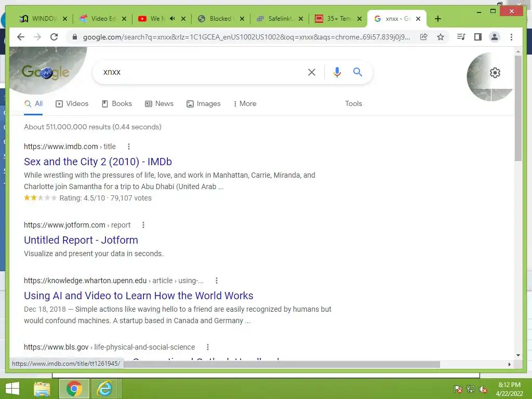The height and width of the screenshot is (399, 532).
Task: Reload the current page
Action: point(54,37)
